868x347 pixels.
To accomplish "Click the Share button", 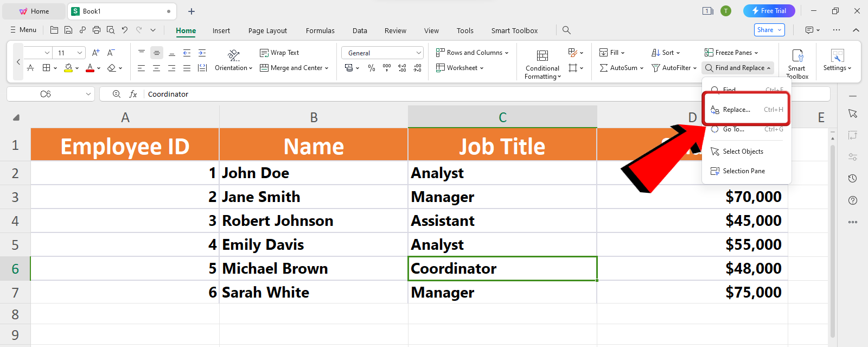I will [x=769, y=30].
